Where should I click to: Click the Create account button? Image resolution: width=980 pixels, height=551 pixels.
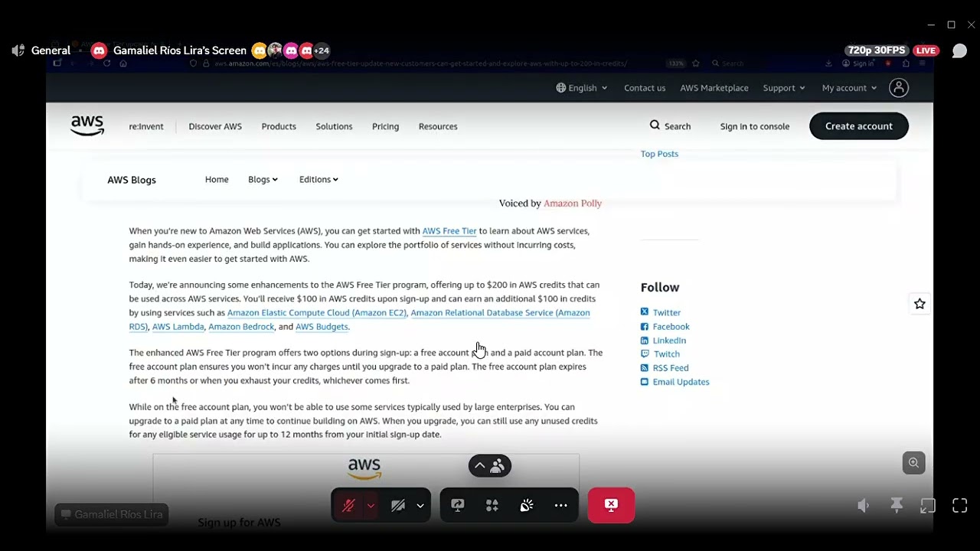859,126
